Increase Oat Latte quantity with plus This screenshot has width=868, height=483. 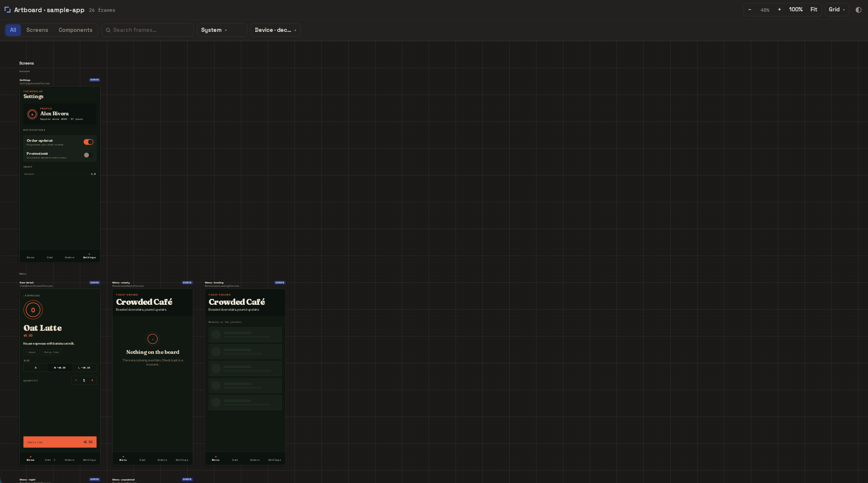[x=92, y=380]
